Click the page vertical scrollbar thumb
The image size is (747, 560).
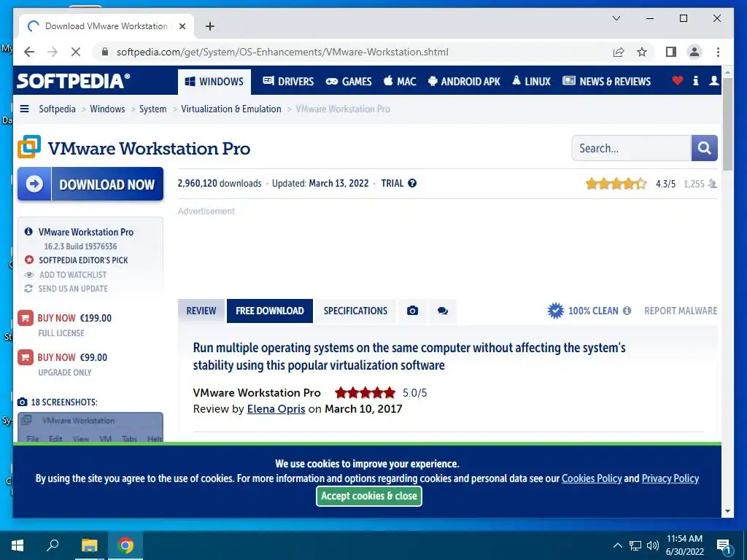click(727, 123)
